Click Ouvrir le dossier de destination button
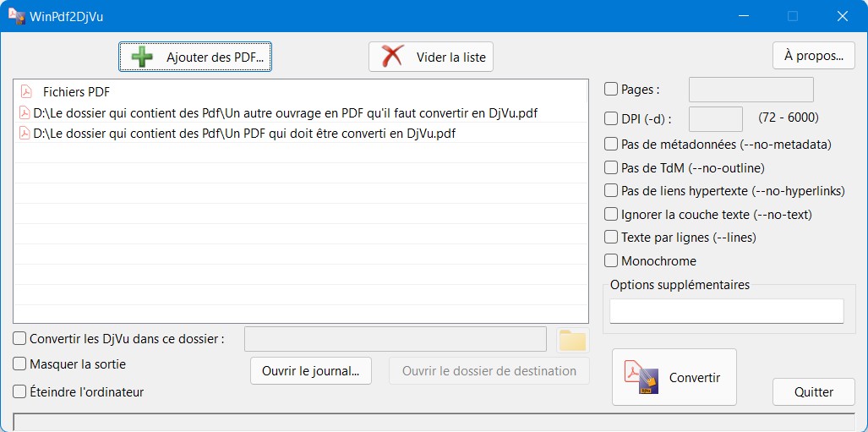Screen dimensions: 868x432 click(x=489, y=370)
